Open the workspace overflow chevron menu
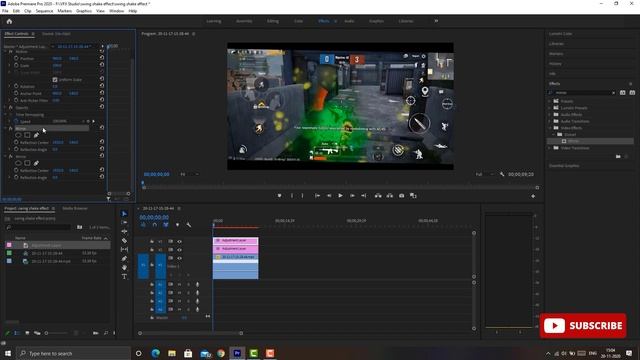 [x=436, y=21]
